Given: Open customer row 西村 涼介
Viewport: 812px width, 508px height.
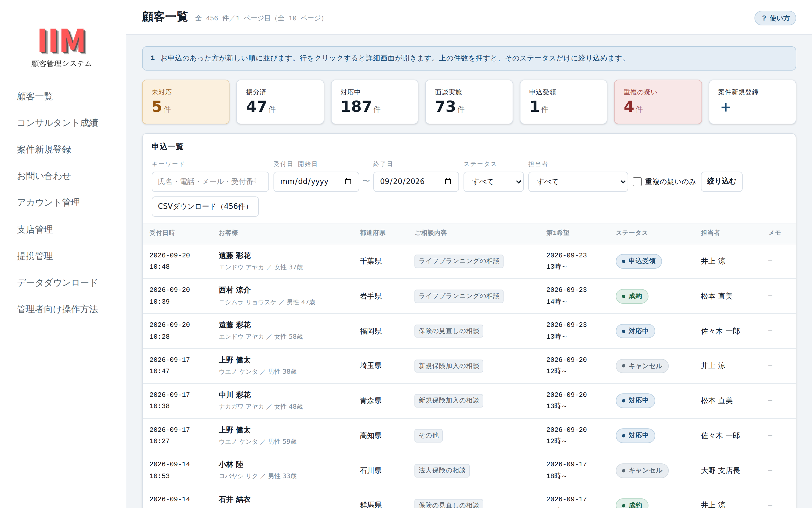Looking at the screenshot, I should [469, 296].
